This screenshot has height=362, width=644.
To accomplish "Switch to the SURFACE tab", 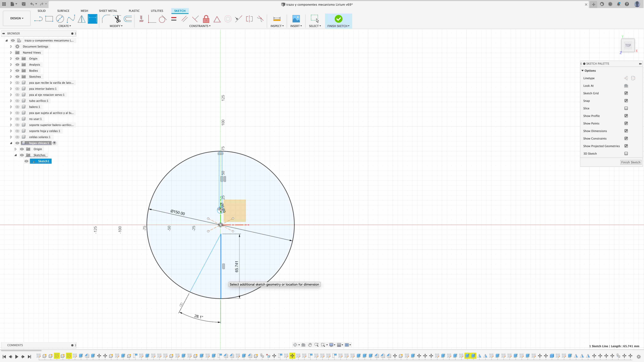I will pos(63,11).
